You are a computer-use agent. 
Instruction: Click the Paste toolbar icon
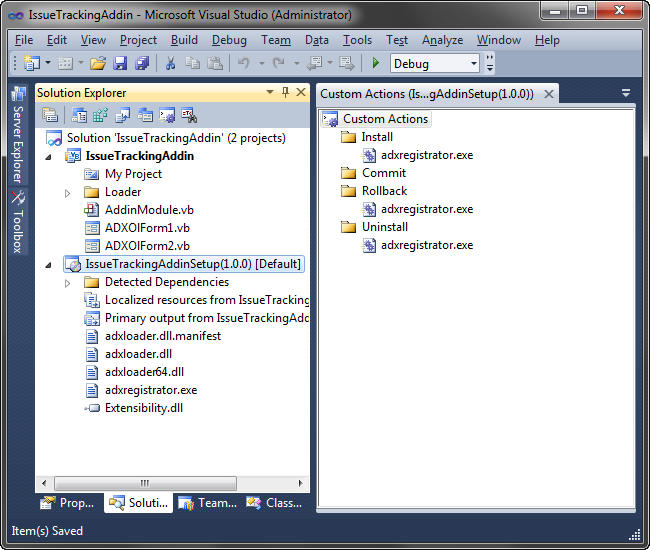[x=215, y=63]
